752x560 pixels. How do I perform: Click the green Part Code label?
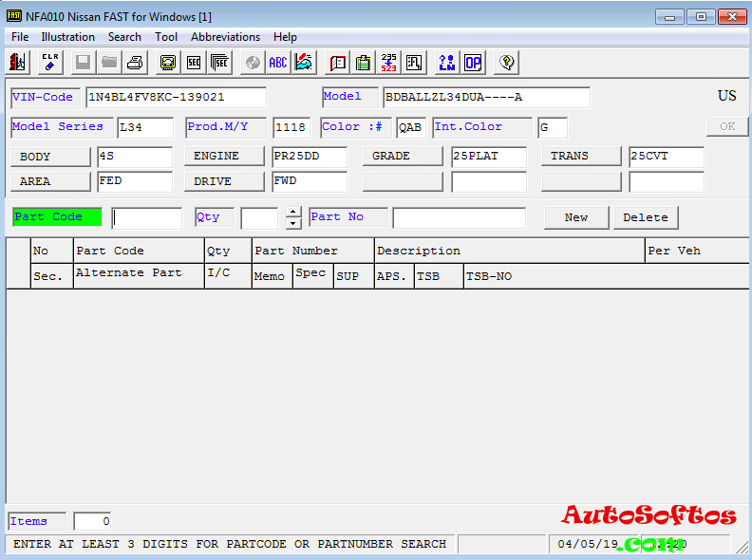click(57, 216)
